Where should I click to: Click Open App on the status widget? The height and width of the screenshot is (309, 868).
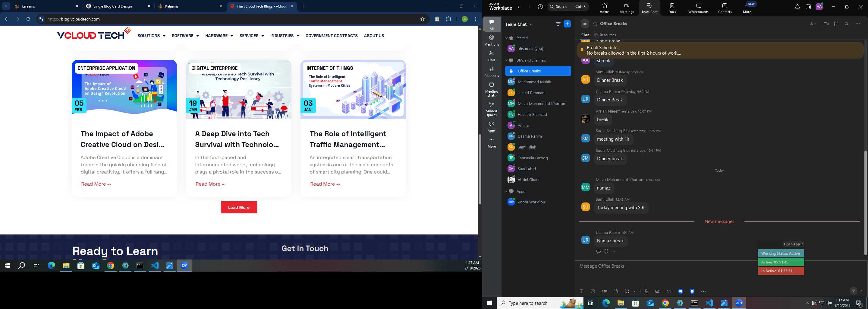coord(793,244)
